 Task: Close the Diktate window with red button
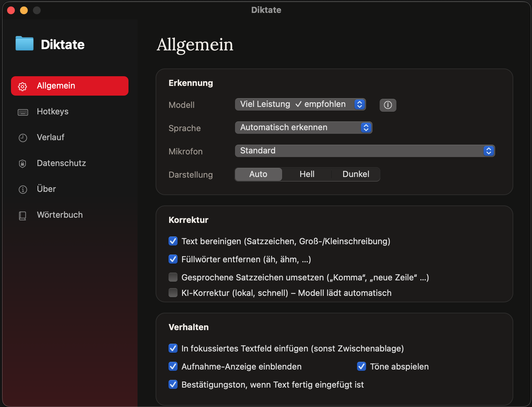11,10
